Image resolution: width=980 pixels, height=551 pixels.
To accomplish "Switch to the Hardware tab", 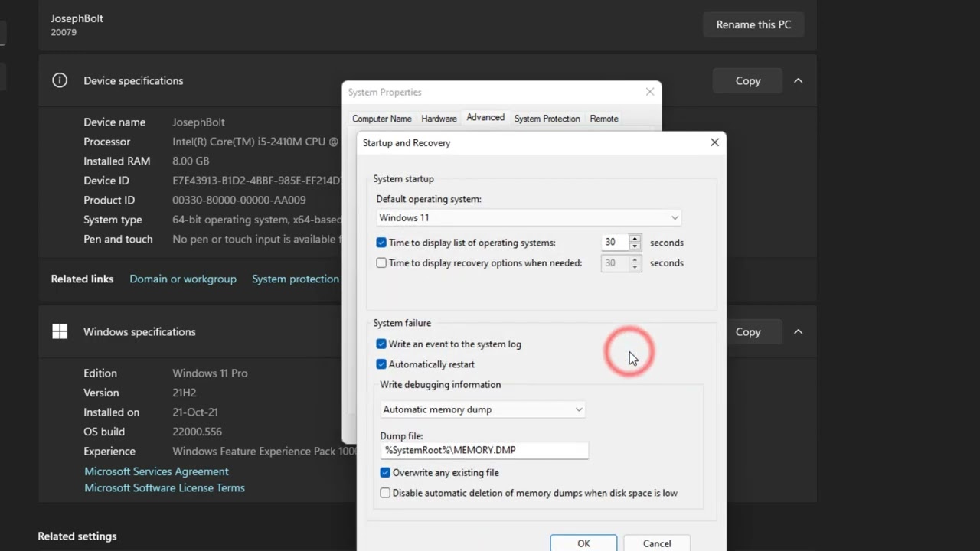I will click(439, 119).
